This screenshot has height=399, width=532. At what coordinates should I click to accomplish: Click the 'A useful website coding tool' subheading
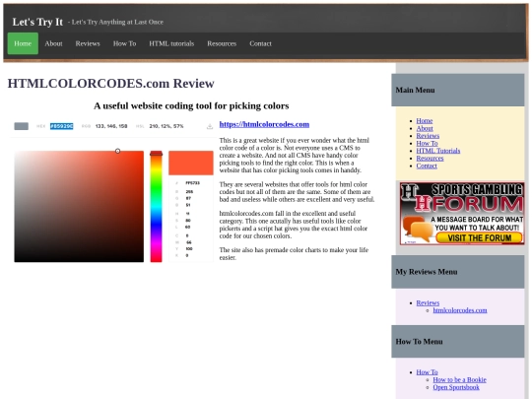pos(191,105)
